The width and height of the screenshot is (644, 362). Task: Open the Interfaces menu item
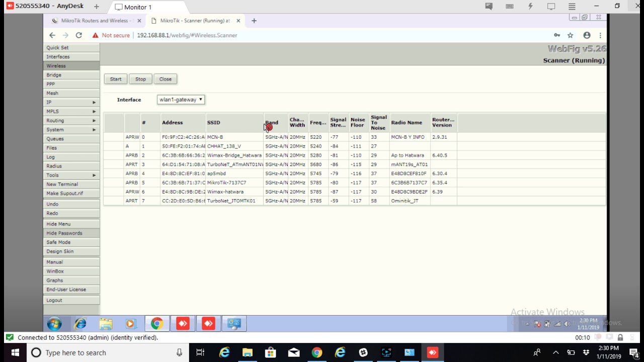pyautogui.click(x=71, y=57)
